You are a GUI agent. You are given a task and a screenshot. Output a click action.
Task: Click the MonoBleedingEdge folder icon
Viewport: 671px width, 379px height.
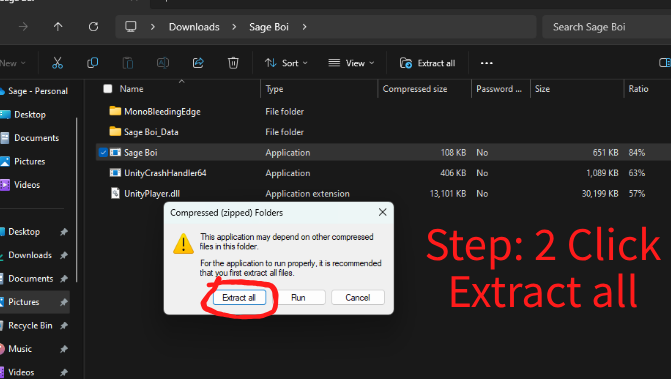[115, 111]
